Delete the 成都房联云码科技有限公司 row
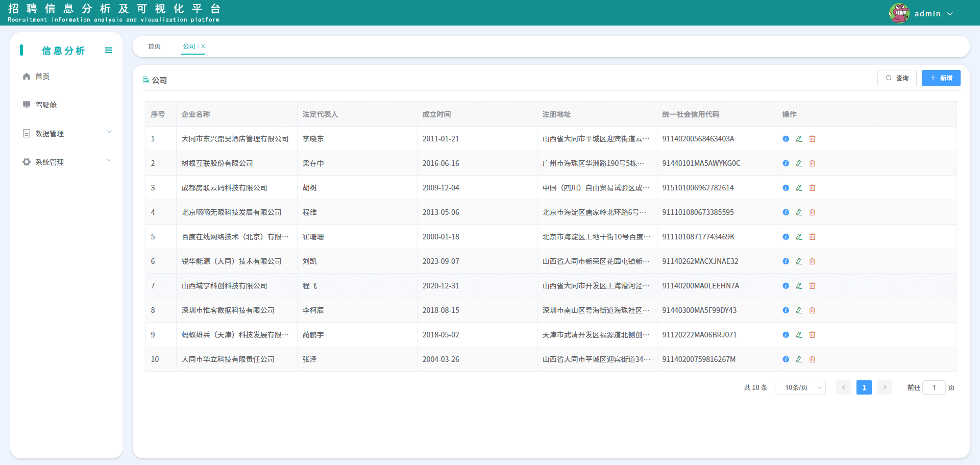Screen dimensions: 980x465 812,188
